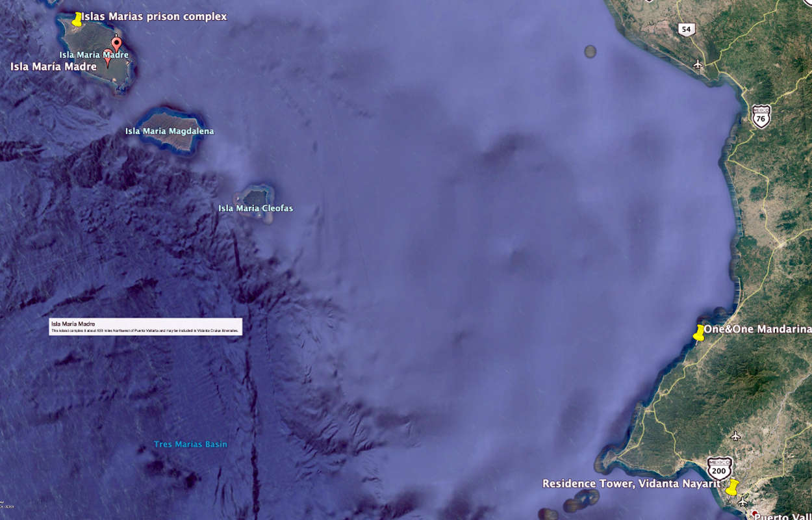The height and width of the screenshot is (520, 812).
Task: Click the Mexico 200 highway shield
Action: [x=719, y=468]
